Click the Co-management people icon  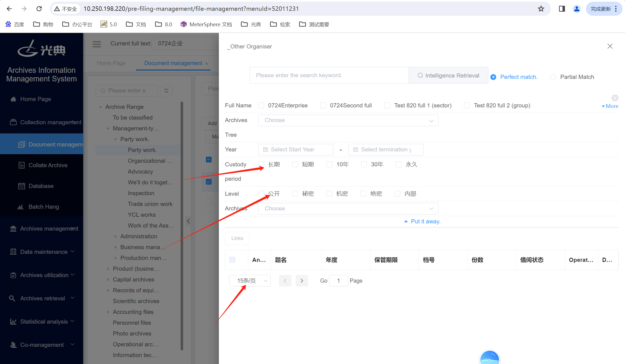pyautogui.click(x=13, y=345)
